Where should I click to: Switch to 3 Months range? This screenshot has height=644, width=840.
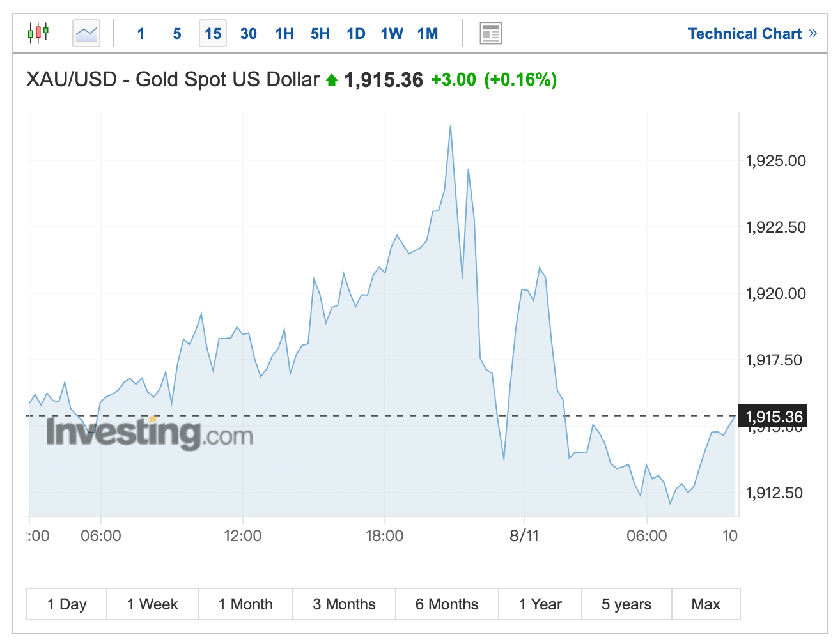[344, 604]
